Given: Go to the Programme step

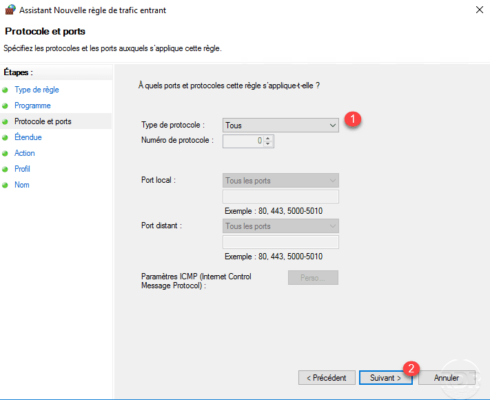Looking at the screenshot, I should click(x=32, y=106).
